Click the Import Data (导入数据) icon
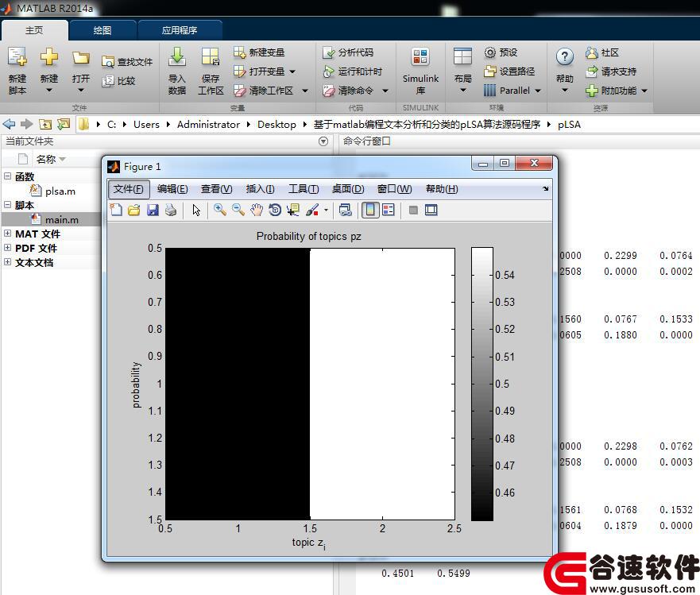 (177, 57)
